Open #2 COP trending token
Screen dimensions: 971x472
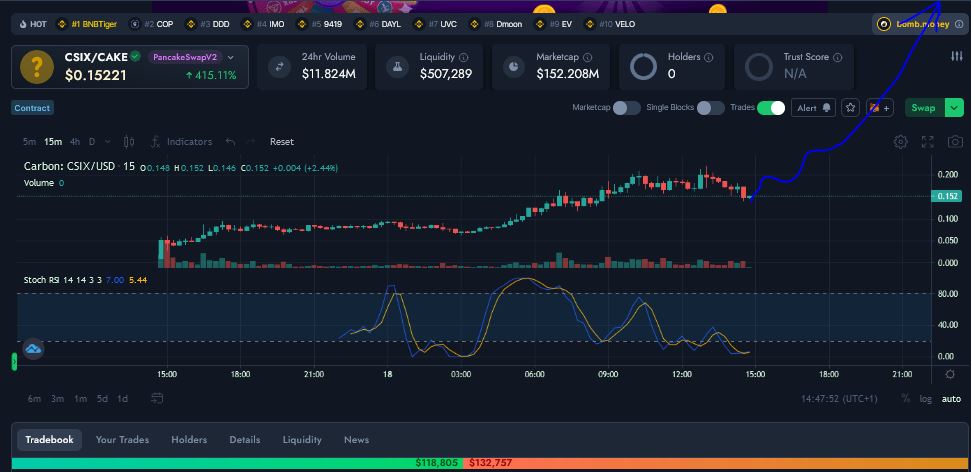[x=152, y=25]
